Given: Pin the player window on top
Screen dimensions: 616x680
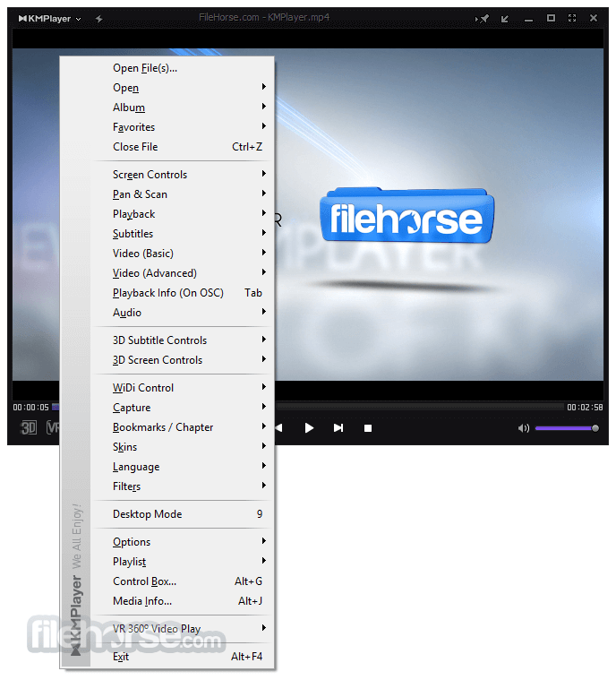Looking at the screenshot, I should point(482,19).
